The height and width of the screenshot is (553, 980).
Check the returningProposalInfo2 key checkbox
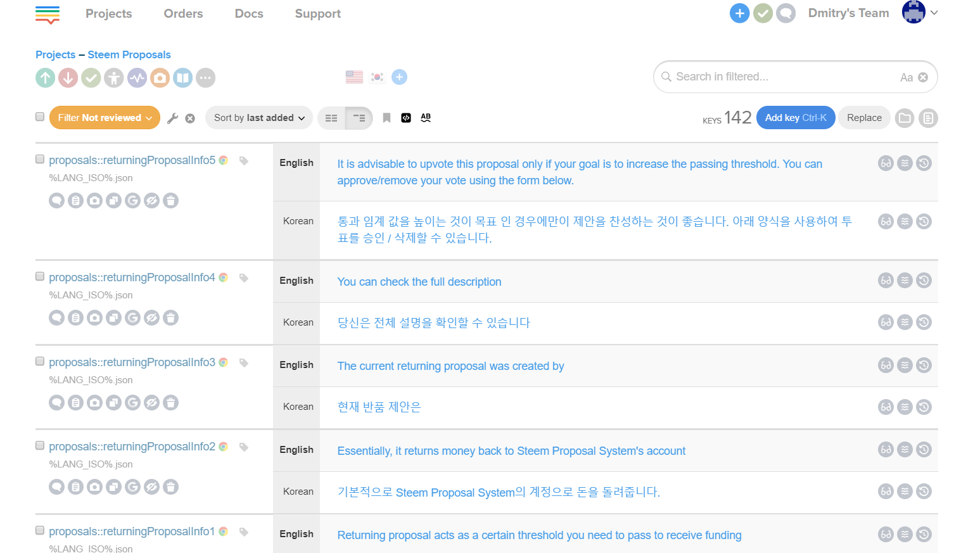coord(40,445)
